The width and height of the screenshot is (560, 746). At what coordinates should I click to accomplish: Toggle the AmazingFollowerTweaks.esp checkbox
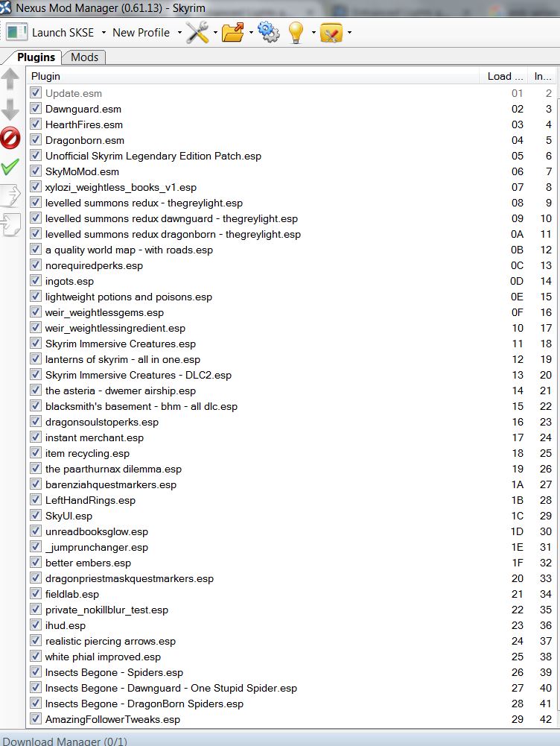(36, 718)
